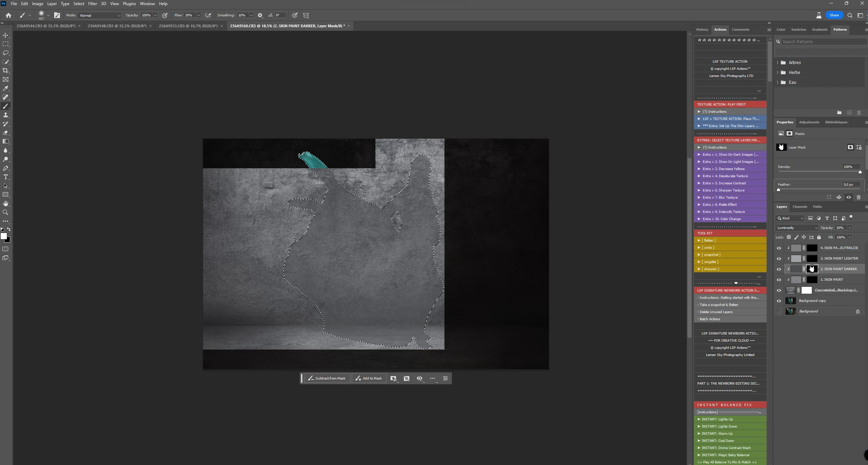Hide the 1. SKIN PAINT layer
Image resolution: width=868 pixels, height=465 pixels.
coord(779,280)
